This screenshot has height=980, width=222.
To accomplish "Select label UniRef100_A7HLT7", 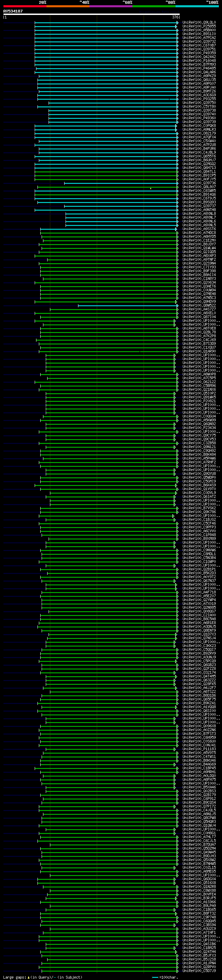I will point(199,836).
